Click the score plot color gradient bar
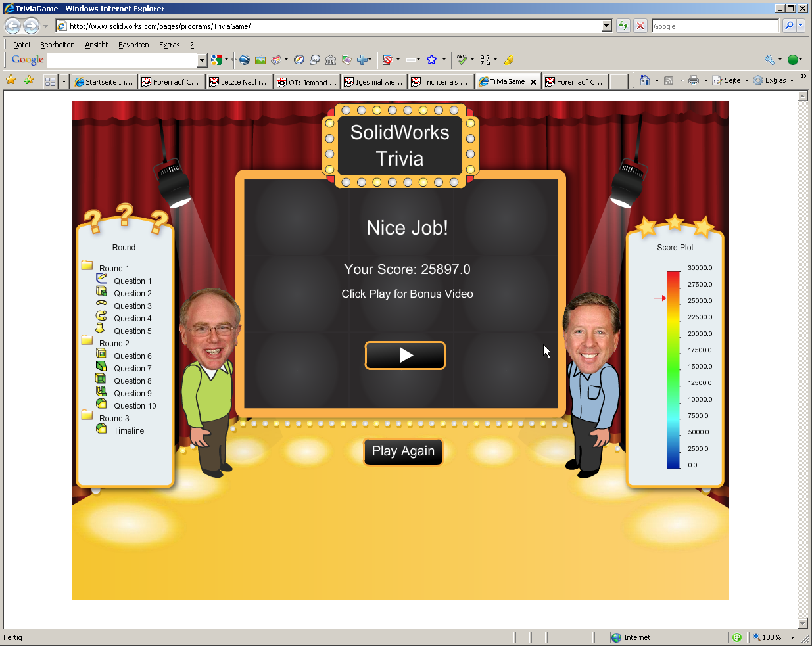Screen dimensions: 812x646 click(x=673, y=370)
